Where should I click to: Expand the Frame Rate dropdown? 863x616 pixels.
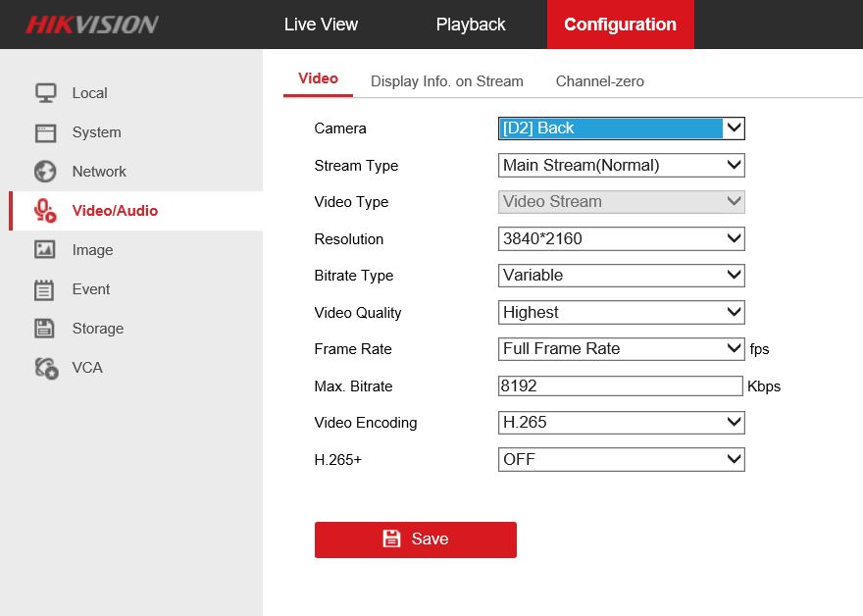621,349
